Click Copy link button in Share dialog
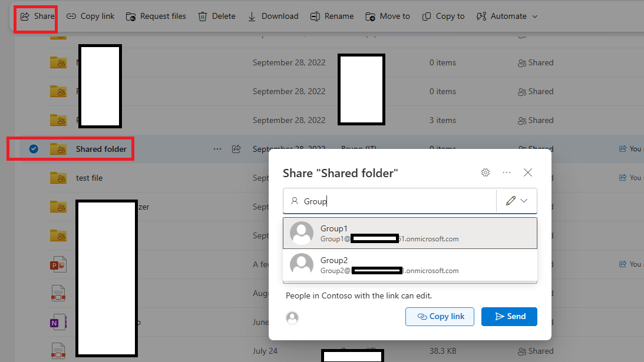This screenshot has height=362, width=644. [440, 317]
